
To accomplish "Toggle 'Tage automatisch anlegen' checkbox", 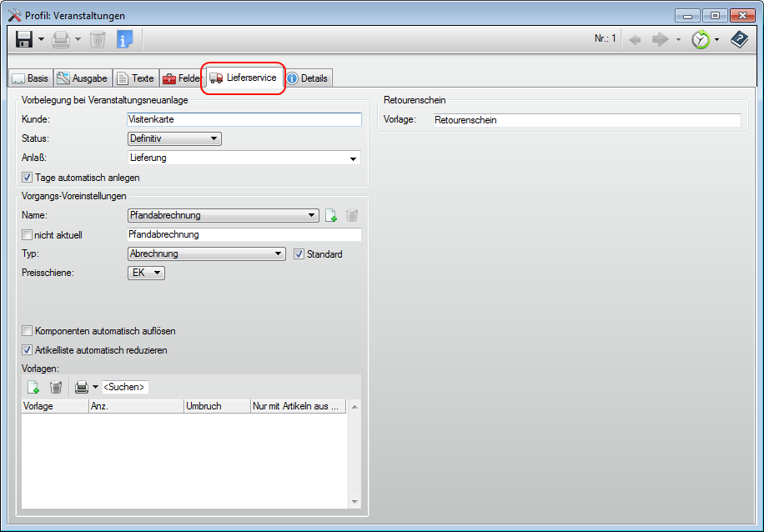I will [x=28, y=178].
